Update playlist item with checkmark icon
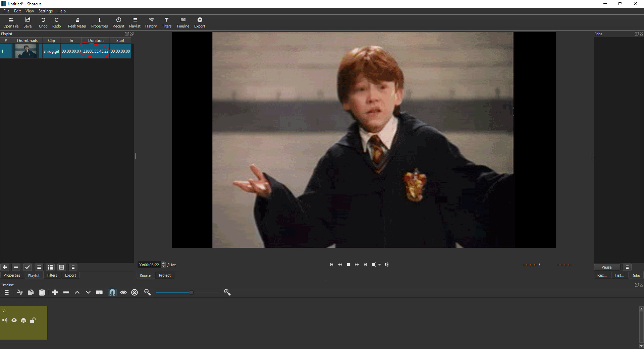Screen dimensions: 644x349 [x=28, y=267]
